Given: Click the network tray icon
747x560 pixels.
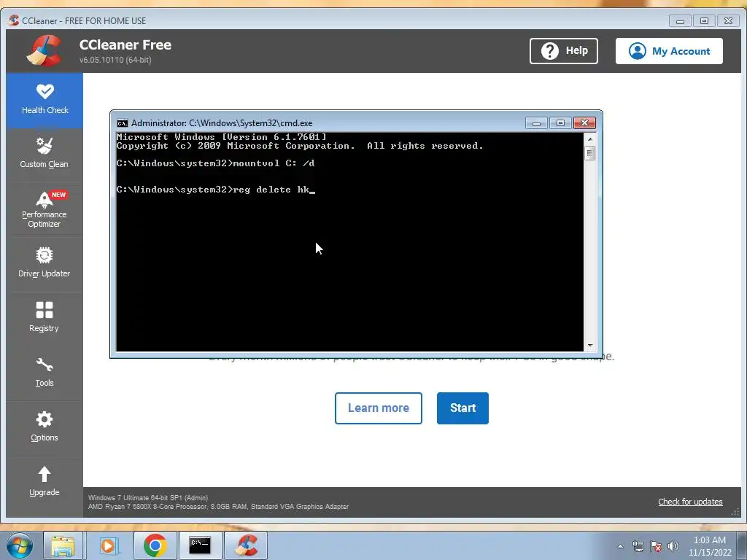Looking at the screenshot, I should point(638,546).
